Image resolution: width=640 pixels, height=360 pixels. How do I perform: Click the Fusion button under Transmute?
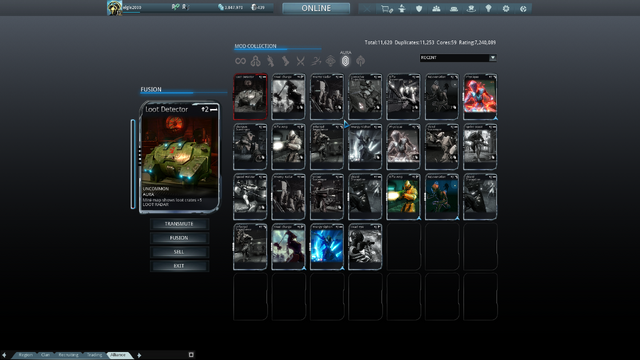pos(179,238)
